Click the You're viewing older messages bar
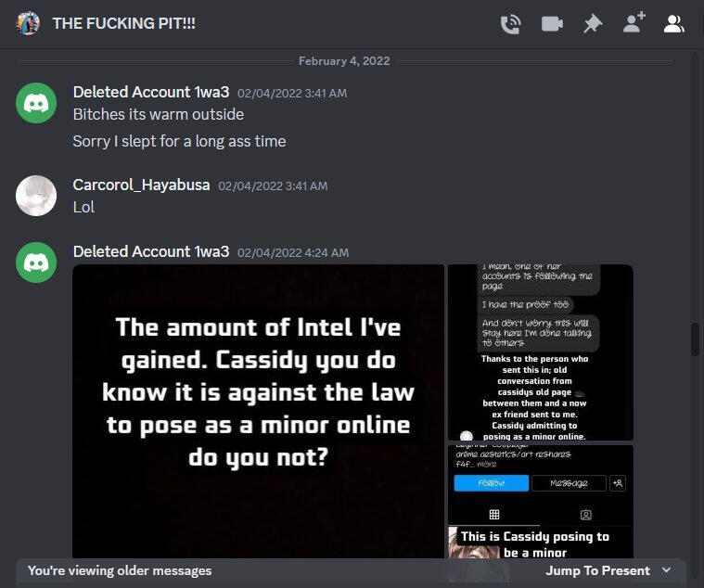Viewport: 704px width, 588px height. click(352, 570)
